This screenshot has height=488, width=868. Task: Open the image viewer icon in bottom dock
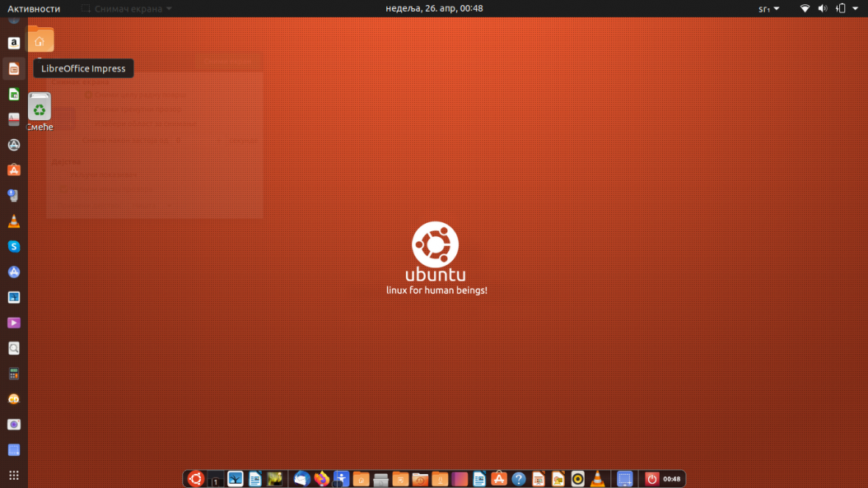236,479
